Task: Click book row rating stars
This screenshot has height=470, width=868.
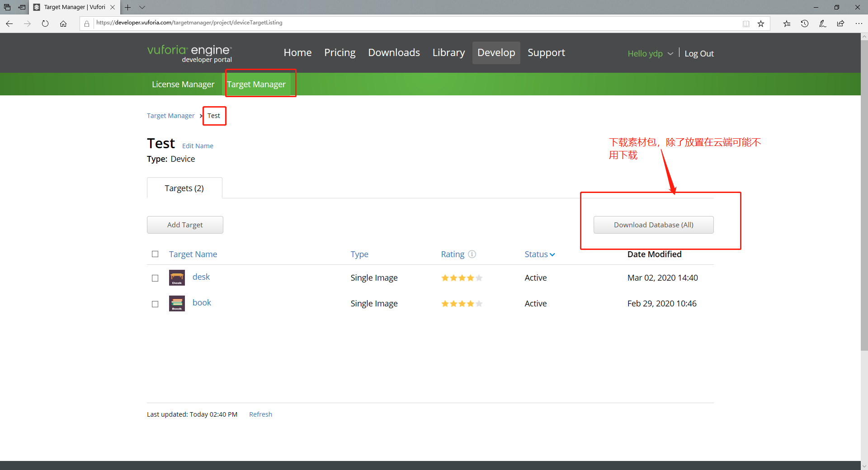Action: tap(462, 304)
